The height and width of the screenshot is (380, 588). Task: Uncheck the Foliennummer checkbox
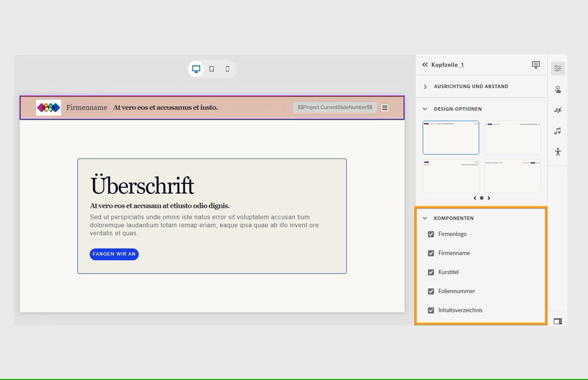[x=431, y=291]
